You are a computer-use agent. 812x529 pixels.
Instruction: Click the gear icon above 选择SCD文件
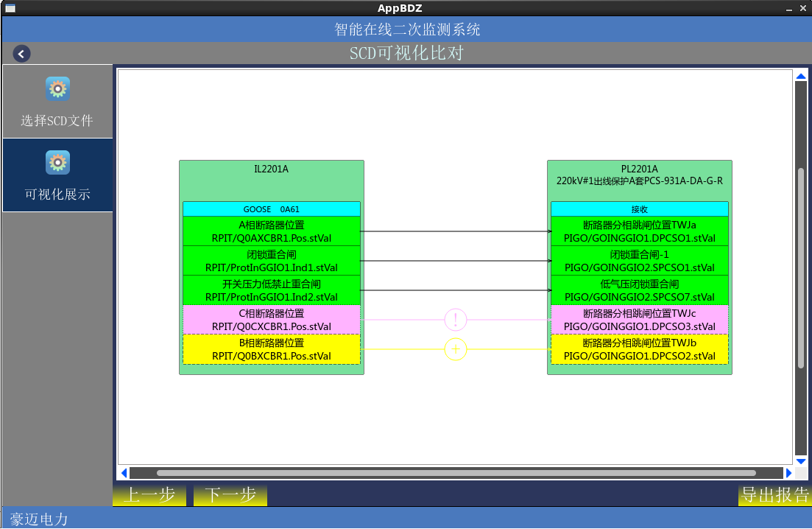[x=57, y=89]
